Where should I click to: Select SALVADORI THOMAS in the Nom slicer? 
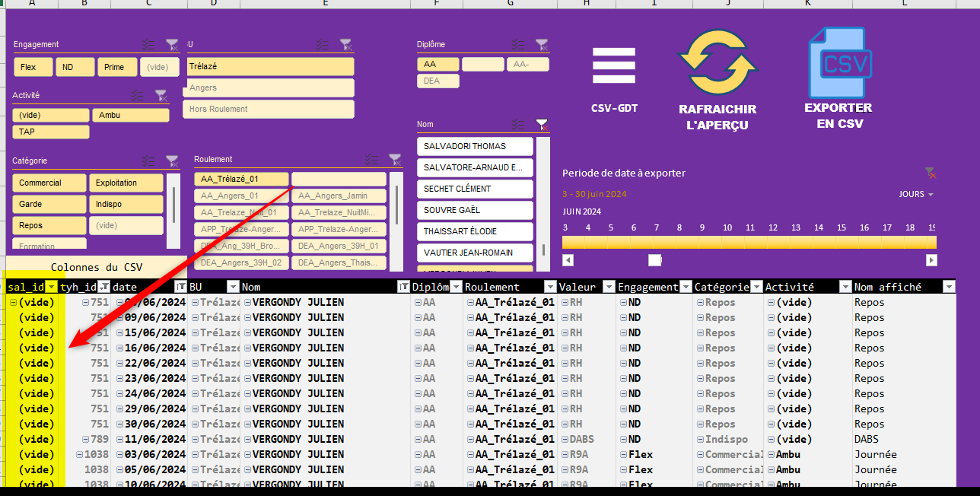(475, 146)
